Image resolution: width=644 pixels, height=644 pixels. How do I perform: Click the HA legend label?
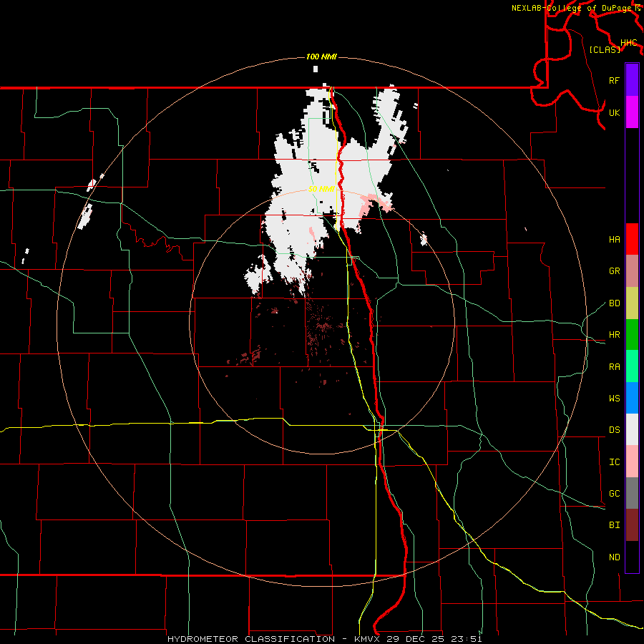click(615, 239)
